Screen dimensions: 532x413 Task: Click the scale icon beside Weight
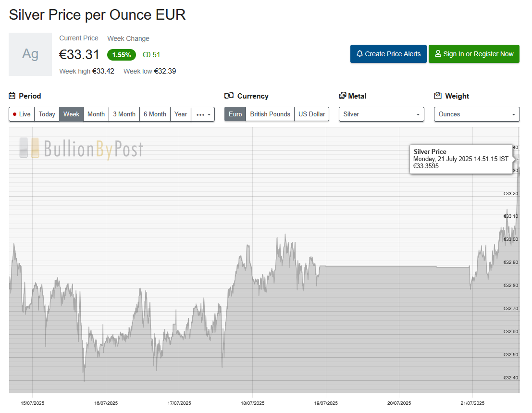(x=438, y=96)
